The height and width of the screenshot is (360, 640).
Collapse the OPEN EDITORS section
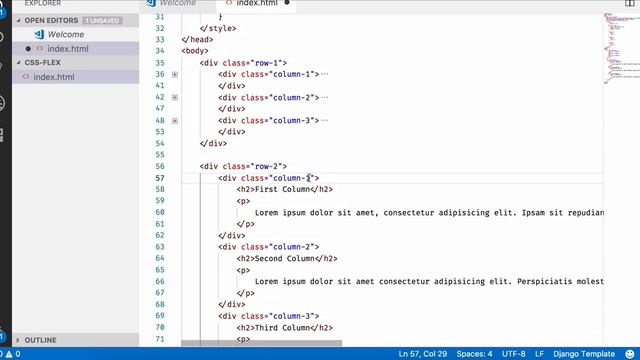pos(19,20)
